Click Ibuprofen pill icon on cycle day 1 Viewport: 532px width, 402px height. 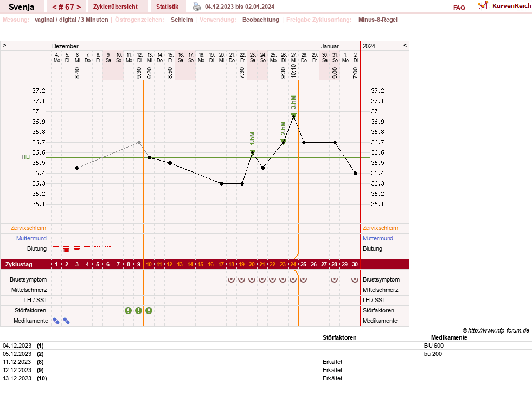[x=56, y=321]
